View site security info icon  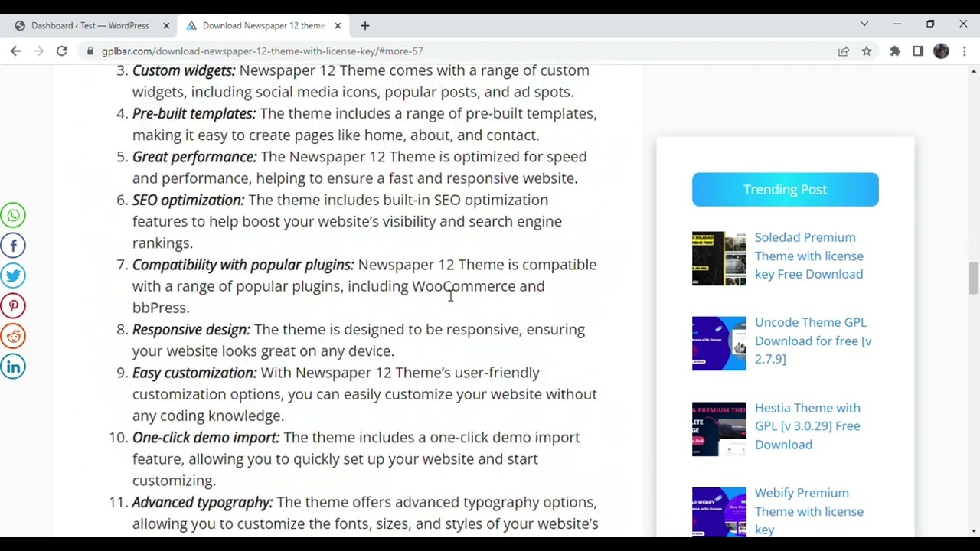(x=90, y=51)
